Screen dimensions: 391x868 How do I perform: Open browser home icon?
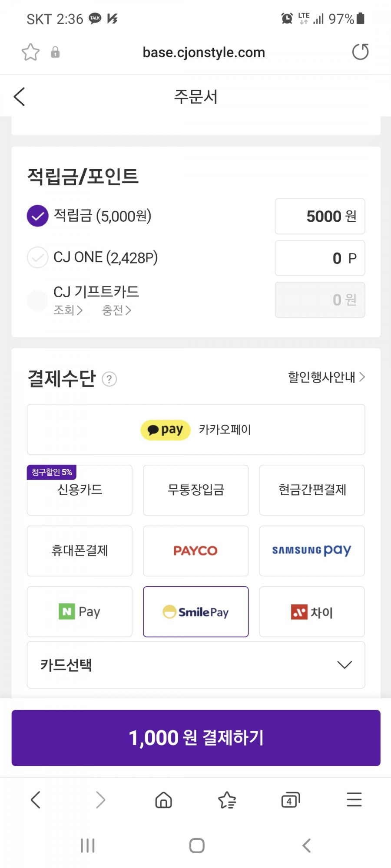click(x=163, y=799)
